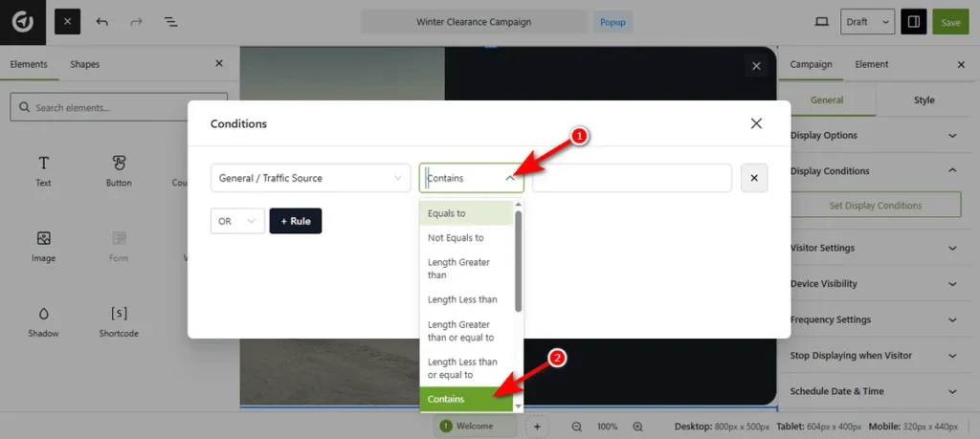Click the Winter Clearance Campaign title field
This screenshot has height=439, width=980.
click(x=474, y=22)
